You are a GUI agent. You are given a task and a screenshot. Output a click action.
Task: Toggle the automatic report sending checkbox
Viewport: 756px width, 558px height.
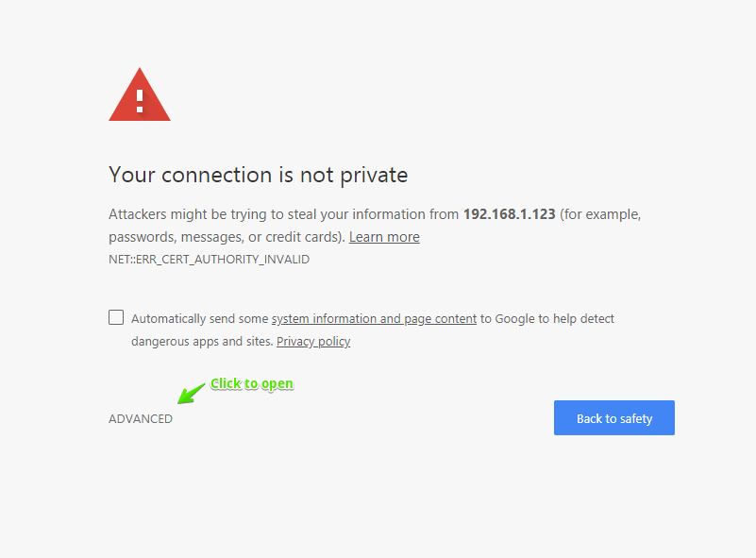click(116, 317)
